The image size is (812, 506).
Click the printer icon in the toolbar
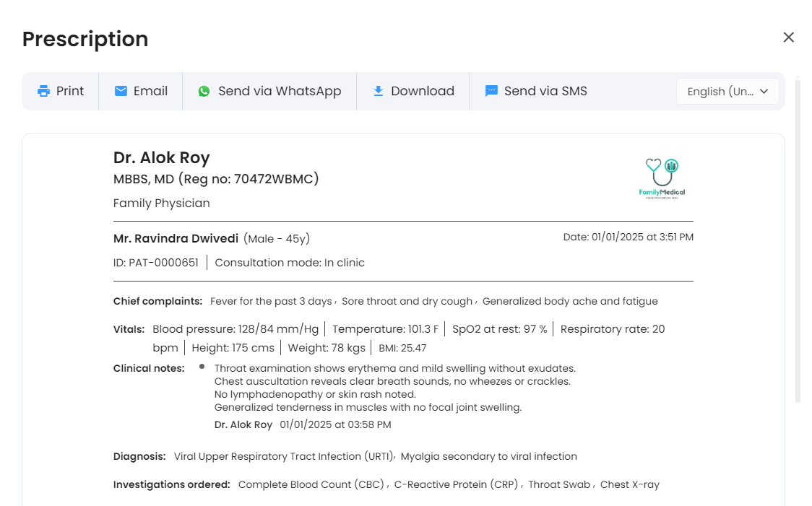point(44,91)
